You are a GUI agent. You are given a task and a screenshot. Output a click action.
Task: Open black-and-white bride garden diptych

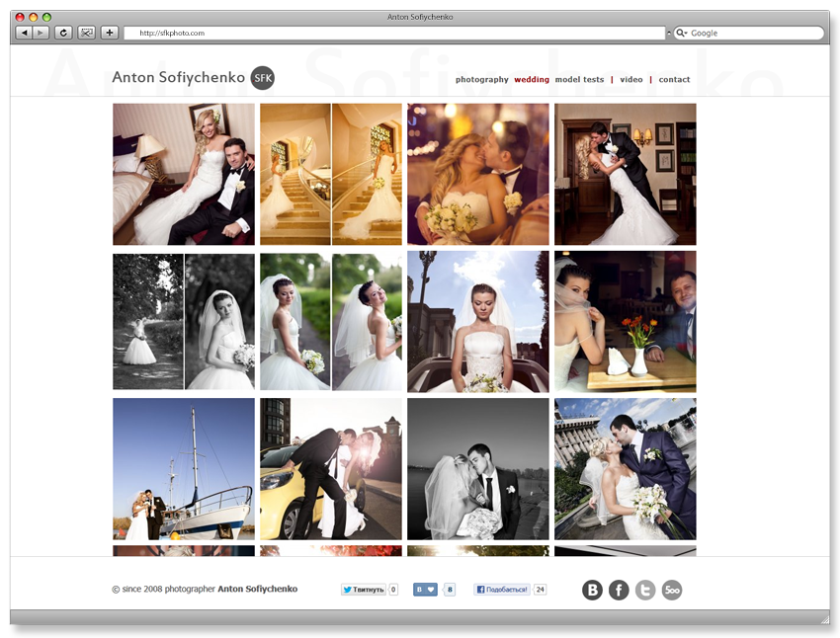pos(184,322)
